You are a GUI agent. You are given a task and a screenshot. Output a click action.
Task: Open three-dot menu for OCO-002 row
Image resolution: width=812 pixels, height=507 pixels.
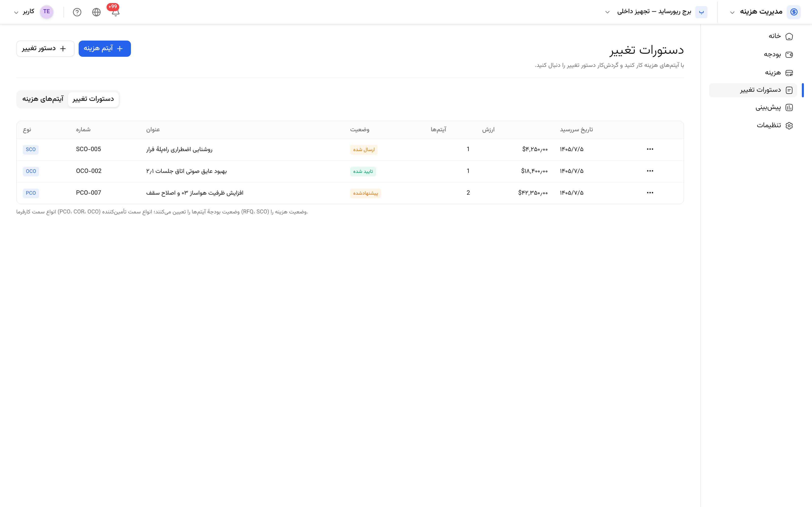(650, 171)
